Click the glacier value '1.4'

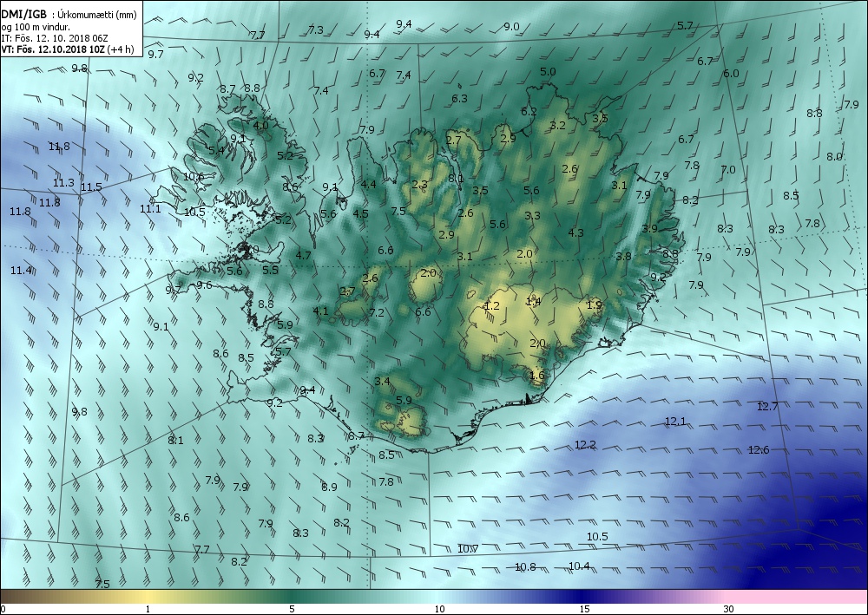[534, 301]
